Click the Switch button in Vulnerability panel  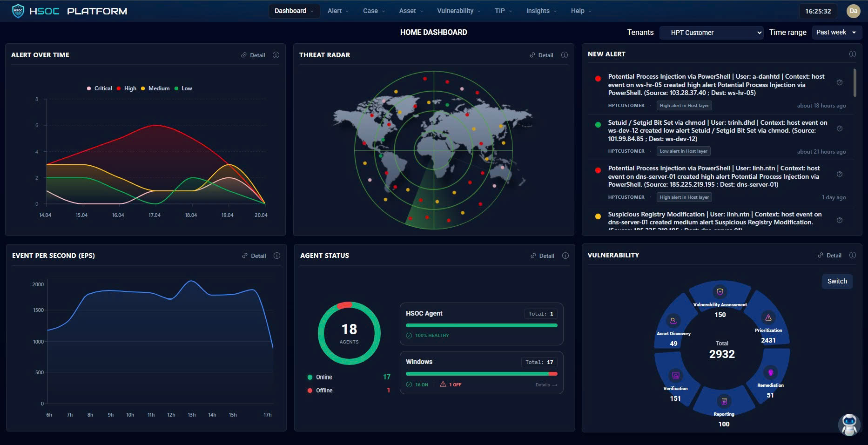(x=837, y=281)
